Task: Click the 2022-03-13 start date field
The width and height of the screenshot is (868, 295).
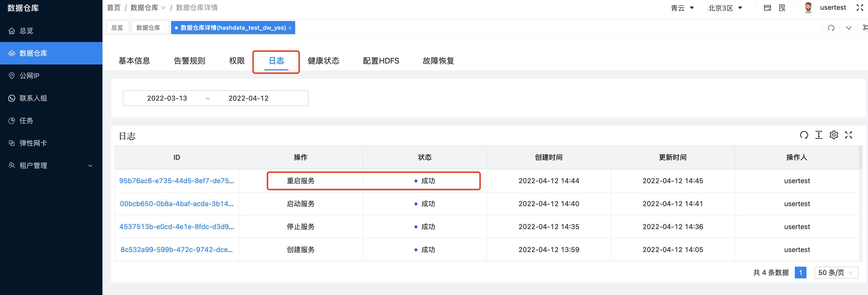Action: click(x=167, y=98)
